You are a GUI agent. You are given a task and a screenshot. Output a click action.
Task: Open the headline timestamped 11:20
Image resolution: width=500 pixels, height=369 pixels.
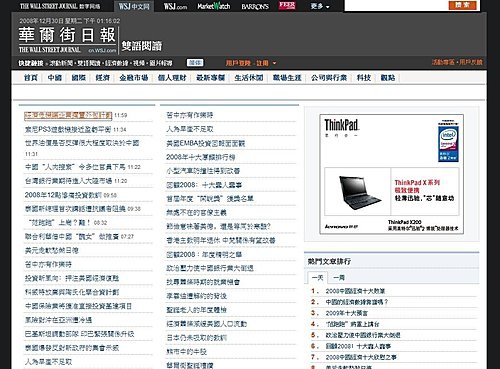(69, 181)
